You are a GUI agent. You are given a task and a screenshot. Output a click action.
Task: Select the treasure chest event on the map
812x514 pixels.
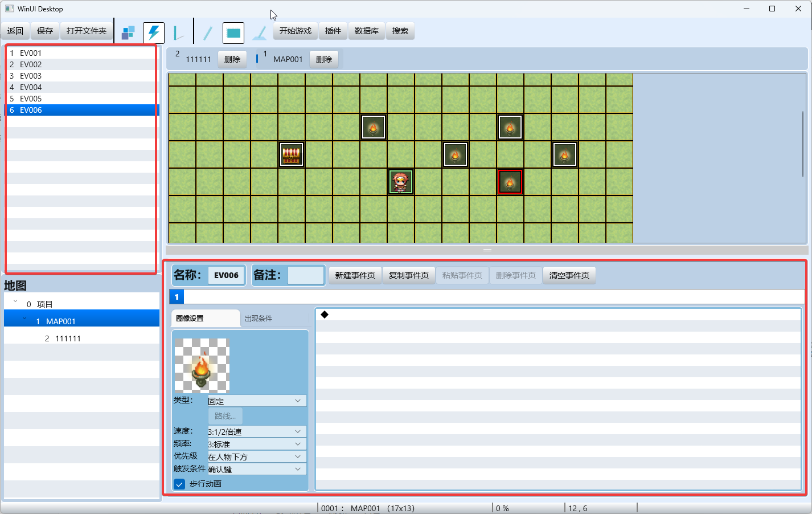pyautogui.click(x=292, y=154)
